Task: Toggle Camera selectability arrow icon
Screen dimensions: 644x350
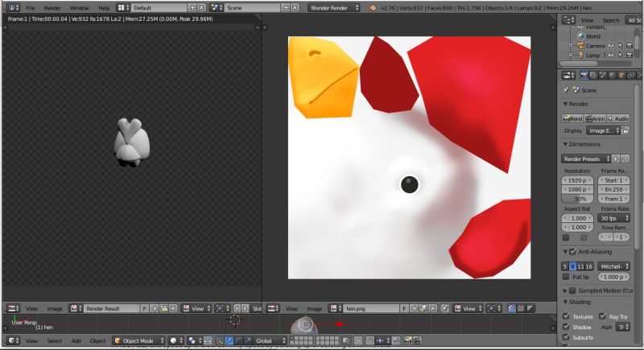Action: (x=620, y=46)
